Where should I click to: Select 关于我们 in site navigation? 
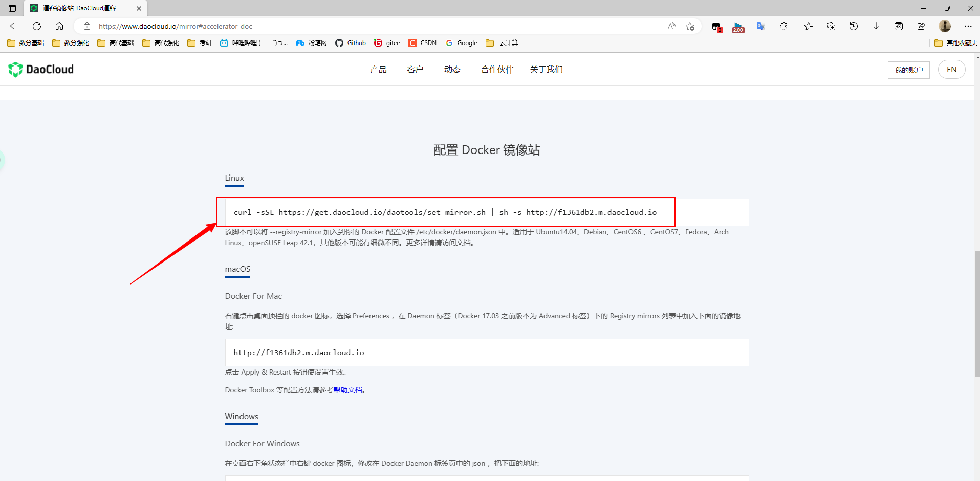(546, 70)
